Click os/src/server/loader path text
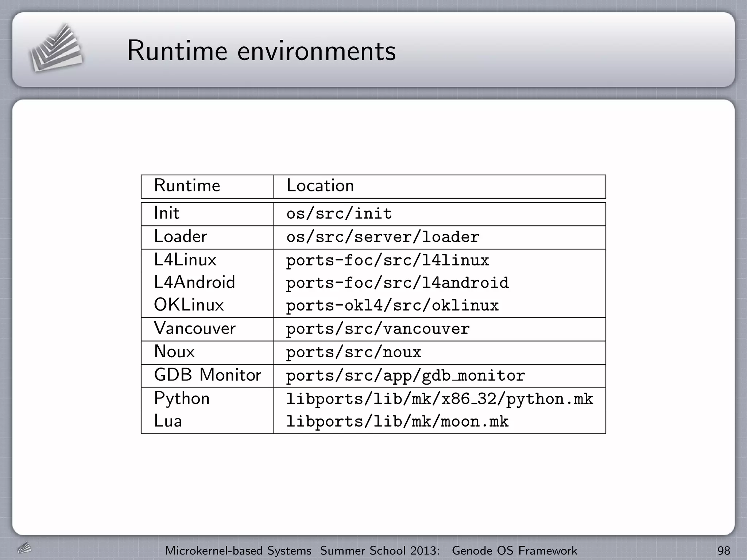This screenshot has width=747, height=560. pos(383,237)
